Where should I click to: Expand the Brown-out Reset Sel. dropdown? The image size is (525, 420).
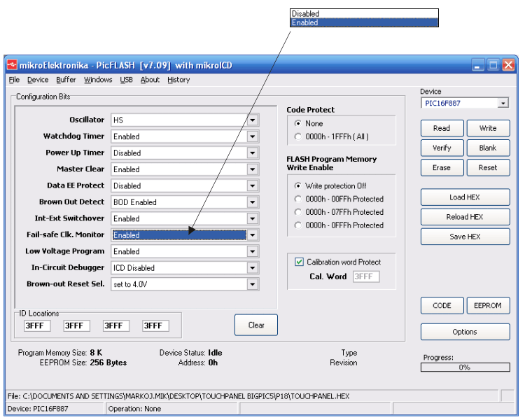pyautogui.click(x=253, y=284)
